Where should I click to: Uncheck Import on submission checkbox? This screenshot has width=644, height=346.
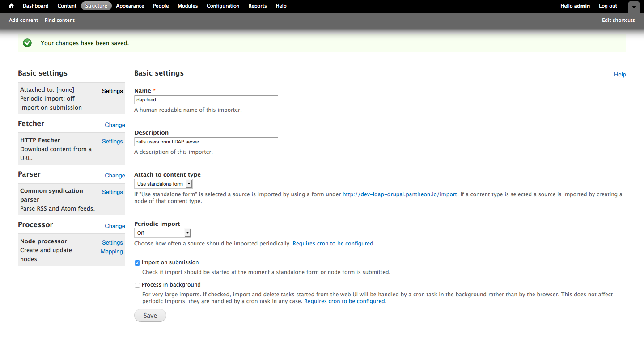tap(137, 263)
